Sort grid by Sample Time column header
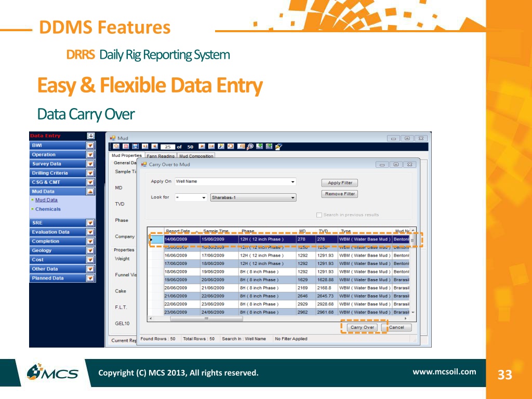The width and height of the screenshot is (532, 399). (219, 231)
